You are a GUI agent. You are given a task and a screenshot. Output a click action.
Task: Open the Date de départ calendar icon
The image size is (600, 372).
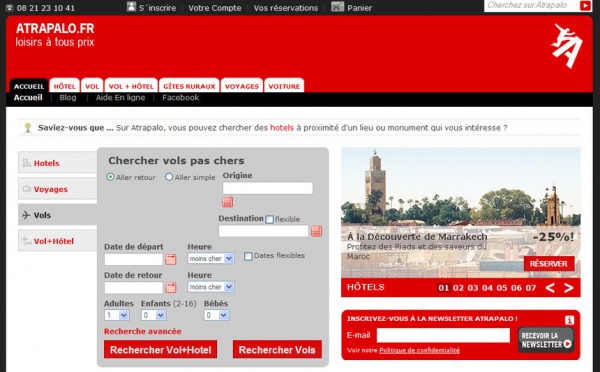tap(171, 259)
